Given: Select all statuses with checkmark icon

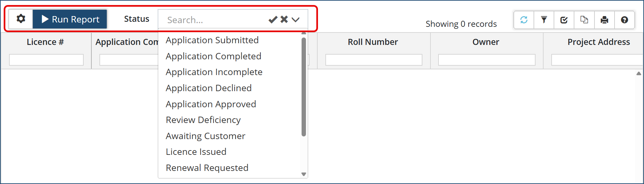Looking at the screenshot, I should click(273, 20).
